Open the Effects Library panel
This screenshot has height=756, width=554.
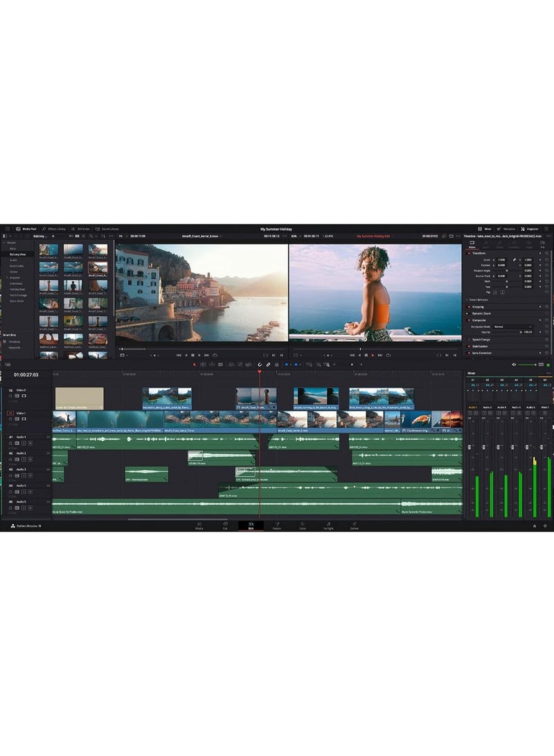[x=54, y=229]
